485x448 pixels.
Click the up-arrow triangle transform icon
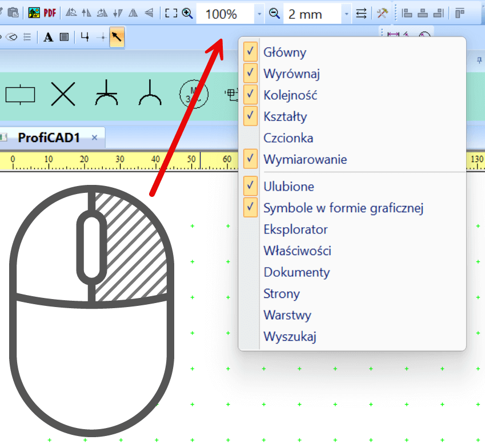[x=87, y=13]
